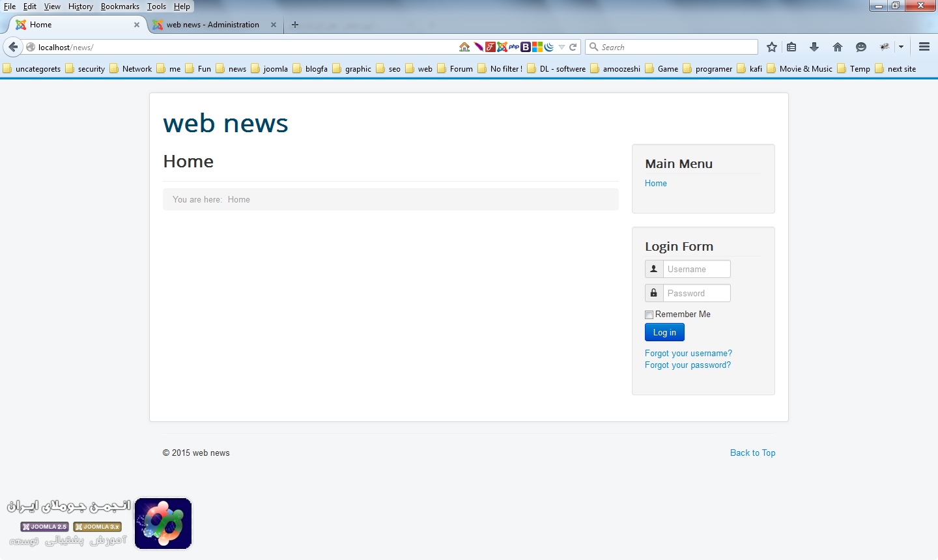Click the chat smiley face icon
938x560 pixels.
pyautogui.click(x=861, y=47)
